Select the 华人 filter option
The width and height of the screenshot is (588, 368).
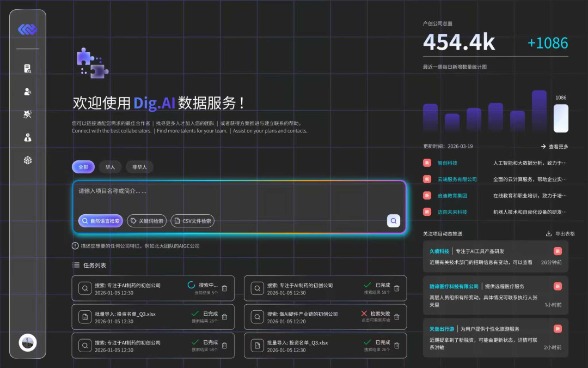pos(110,167)
